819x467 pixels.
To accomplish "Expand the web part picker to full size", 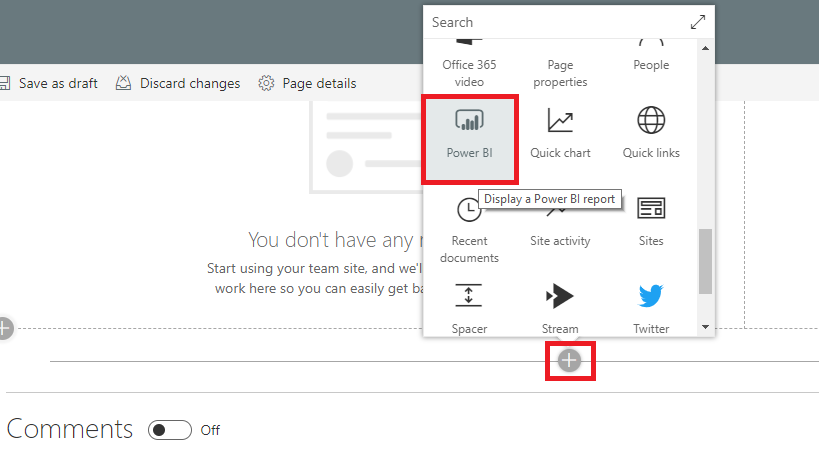I will [x=698, y=22].
